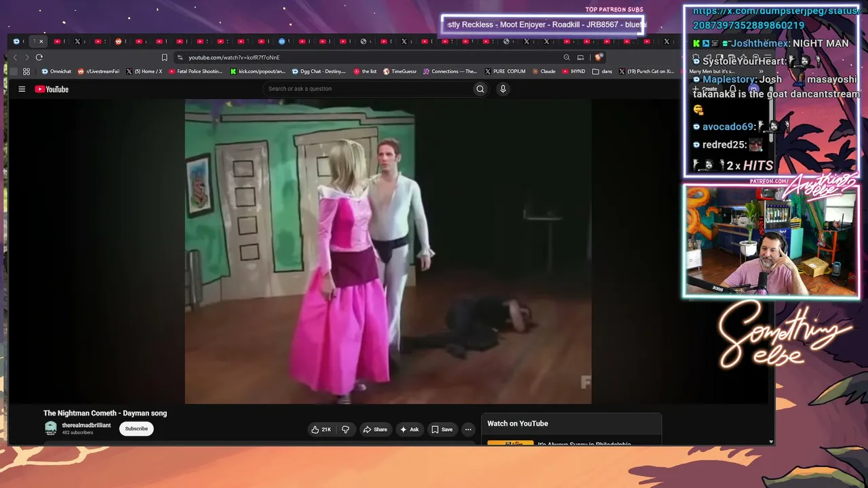868x488 pixels.
Task: Click the page scrollbar down arrow
Action: [770, 441]
